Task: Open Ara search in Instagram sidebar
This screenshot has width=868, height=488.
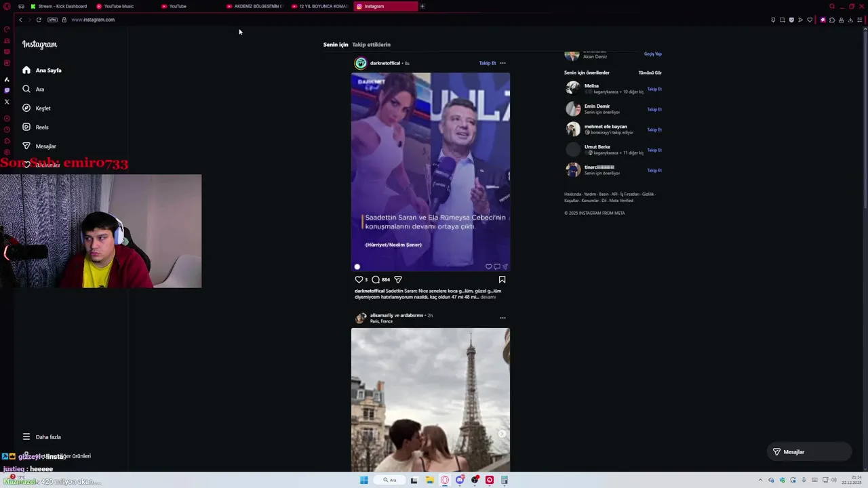Action: tap(33, 89)
